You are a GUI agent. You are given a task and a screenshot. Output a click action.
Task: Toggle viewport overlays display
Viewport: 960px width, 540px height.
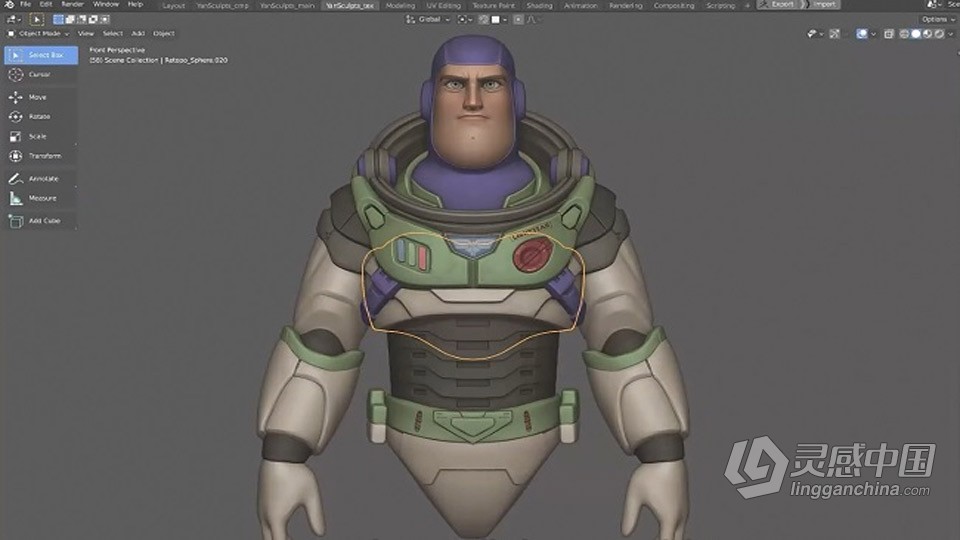pos(861,34)
